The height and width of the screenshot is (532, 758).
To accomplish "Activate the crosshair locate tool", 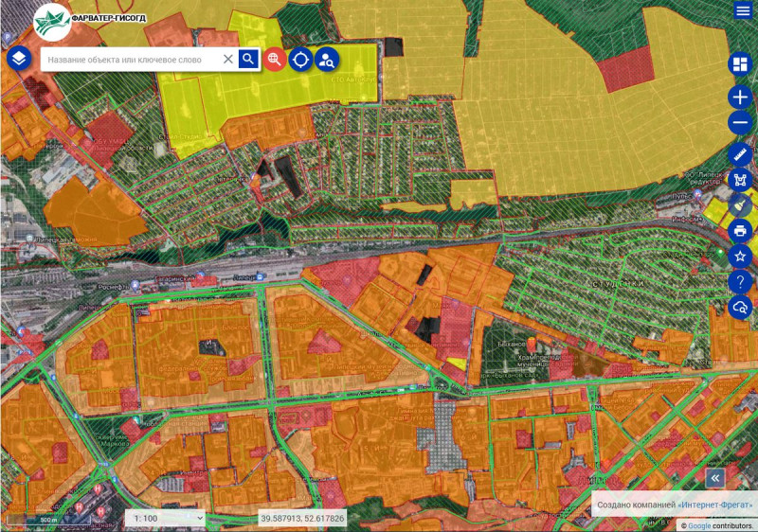I will [x=300, y=60].
